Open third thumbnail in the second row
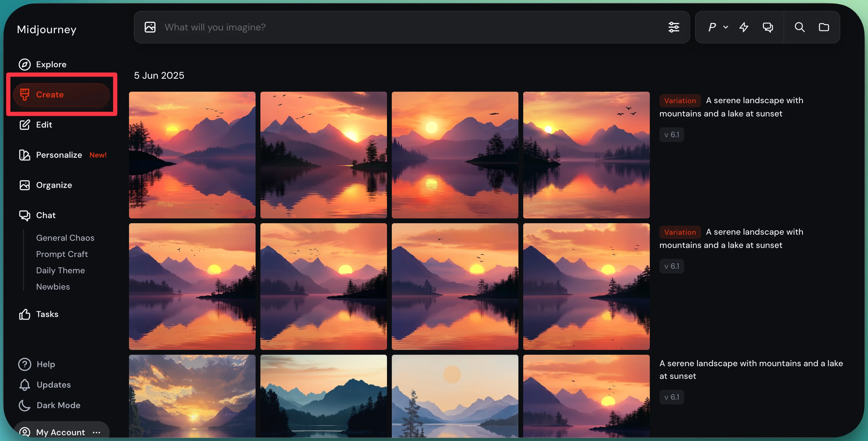Image resolution: width=868 pixels, height=441 pixels. 455,287
